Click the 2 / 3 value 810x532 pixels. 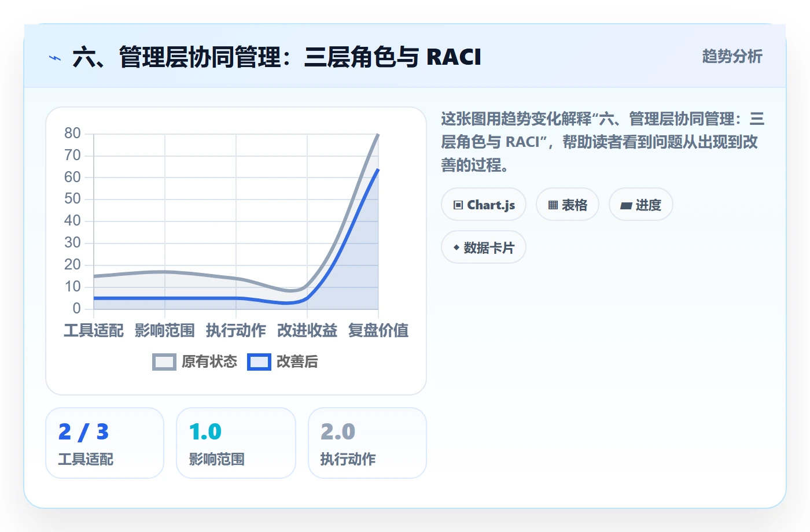point(83,432)
